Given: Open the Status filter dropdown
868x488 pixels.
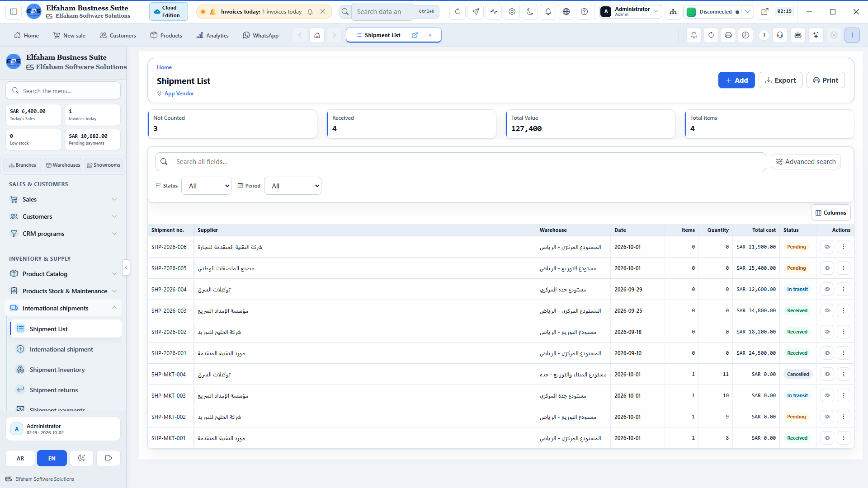Looking at the screenshot, I should (x=206, y=186).
